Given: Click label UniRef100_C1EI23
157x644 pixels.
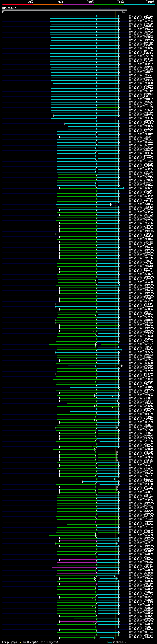Looking at the screenshot, I should pos(141,107).
